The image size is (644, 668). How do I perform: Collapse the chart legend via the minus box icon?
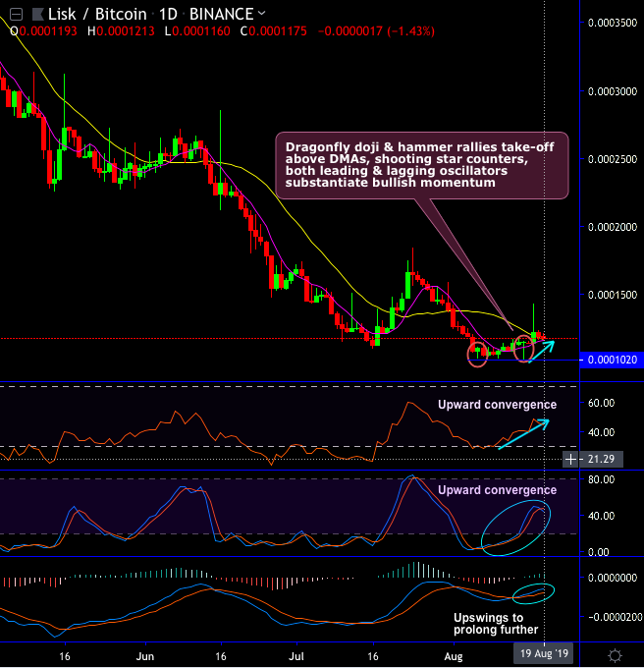[16, 15]
